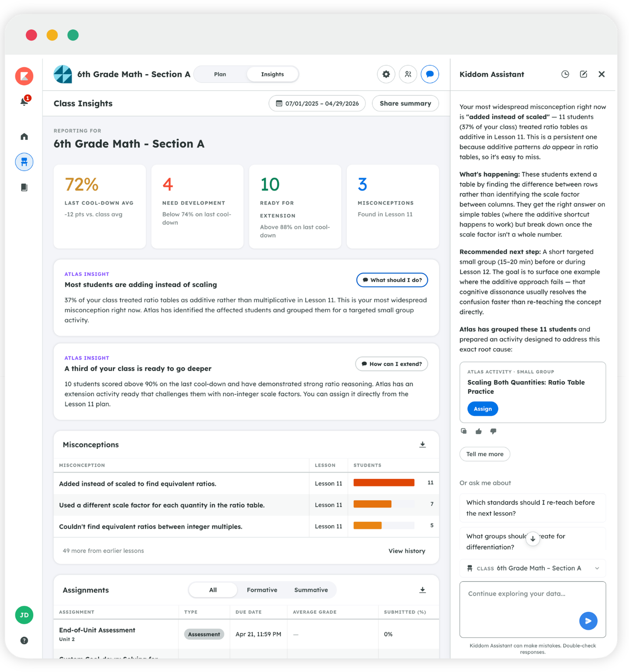
Task: Open the date range picker 07/01/2025 – 04/29/2026
Action: coord(317,104)
